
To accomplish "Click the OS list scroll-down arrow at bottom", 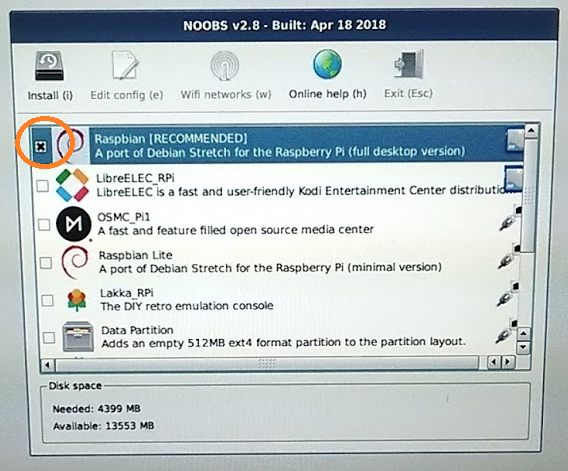I will click(x=523, y=347).
